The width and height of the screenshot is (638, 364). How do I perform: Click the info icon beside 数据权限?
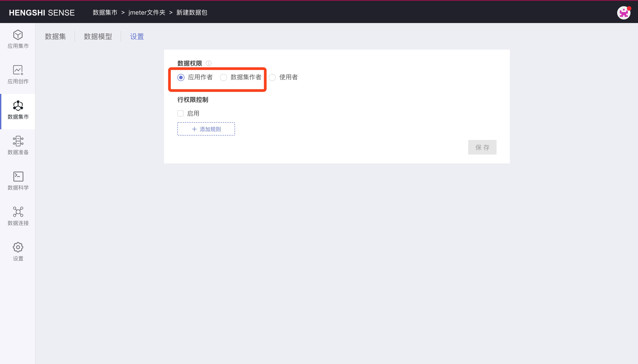209,64
